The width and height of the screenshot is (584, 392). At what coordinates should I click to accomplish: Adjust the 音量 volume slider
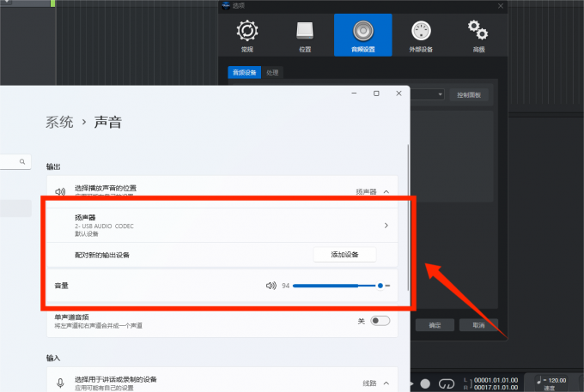[x=341, y=286]
